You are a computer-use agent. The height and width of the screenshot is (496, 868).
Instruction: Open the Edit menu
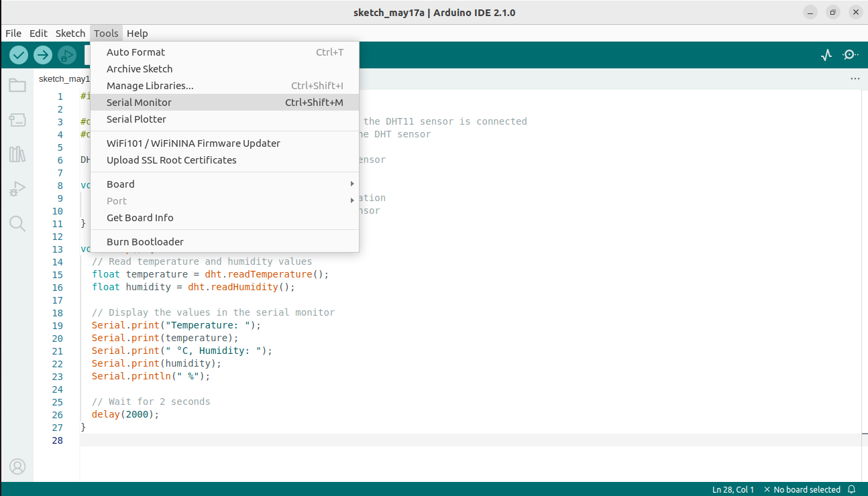tap(38, 34)
